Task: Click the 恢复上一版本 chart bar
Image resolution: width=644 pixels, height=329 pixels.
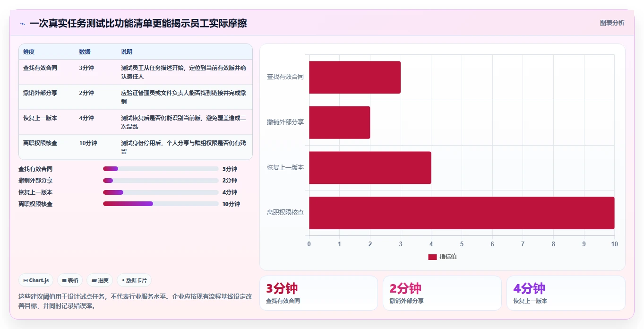Action: (370, 168)
